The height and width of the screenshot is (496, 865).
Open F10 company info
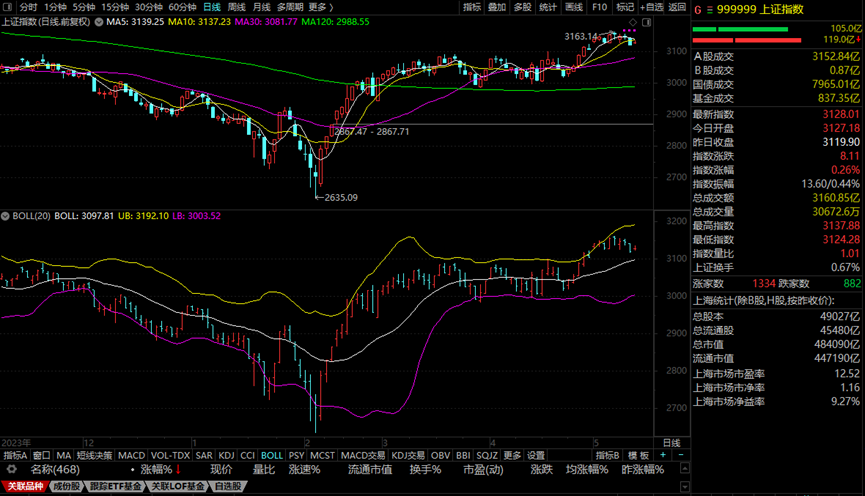coord(600,7)
